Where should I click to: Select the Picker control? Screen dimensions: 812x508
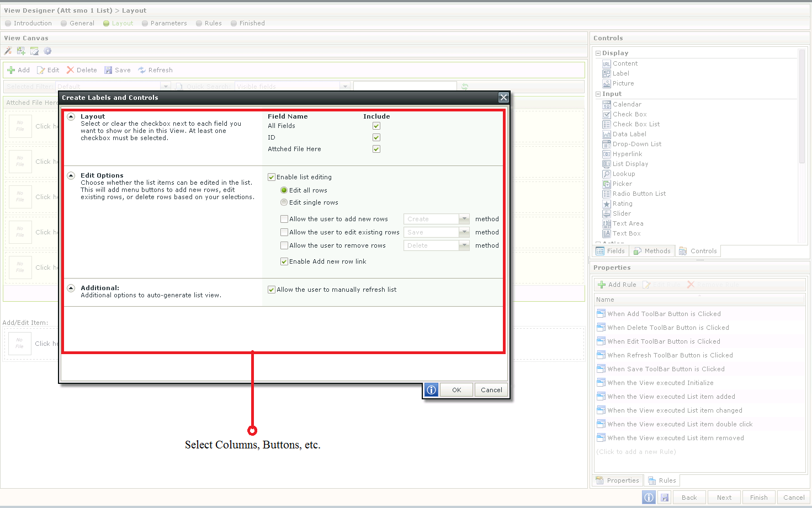coord(617,184)
